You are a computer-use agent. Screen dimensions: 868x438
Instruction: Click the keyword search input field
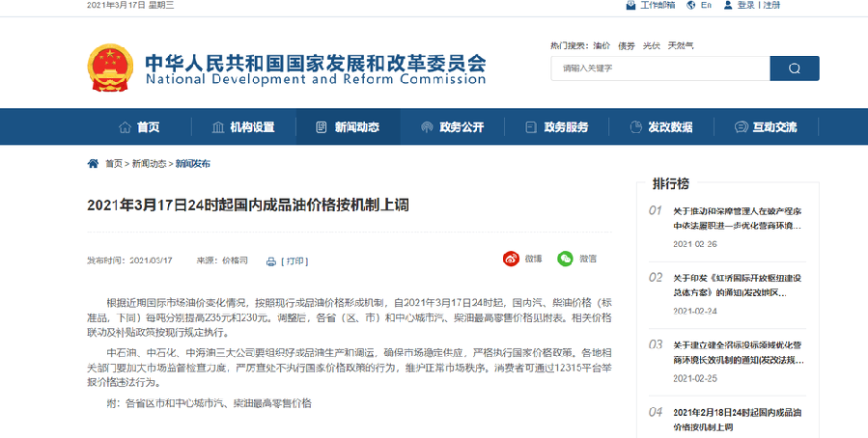point(659,68)
